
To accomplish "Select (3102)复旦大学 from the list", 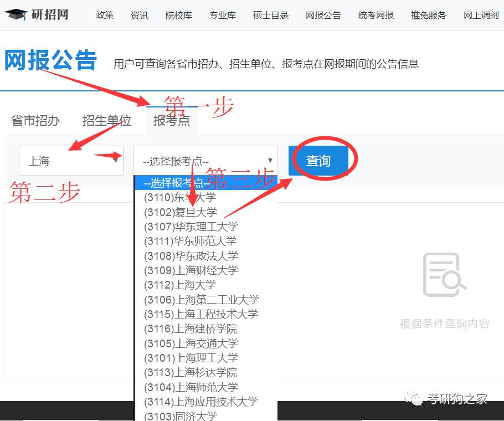I will point(205,212).
